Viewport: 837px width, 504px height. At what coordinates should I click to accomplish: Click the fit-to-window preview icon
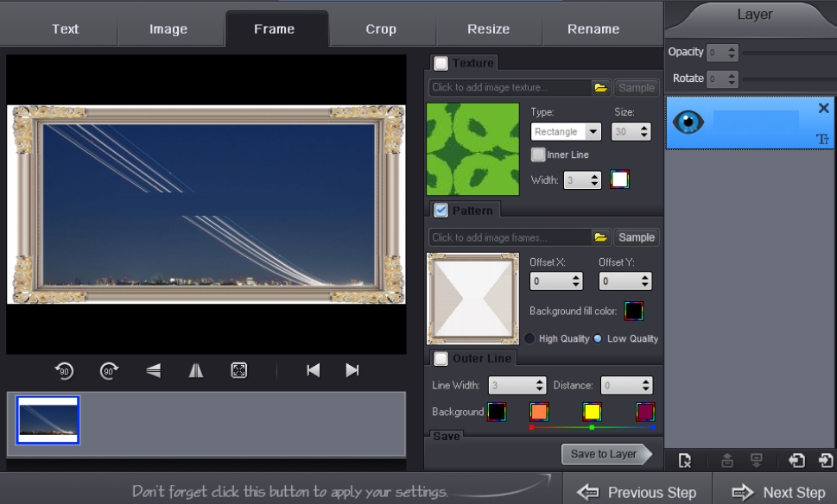tap(239, 370)
